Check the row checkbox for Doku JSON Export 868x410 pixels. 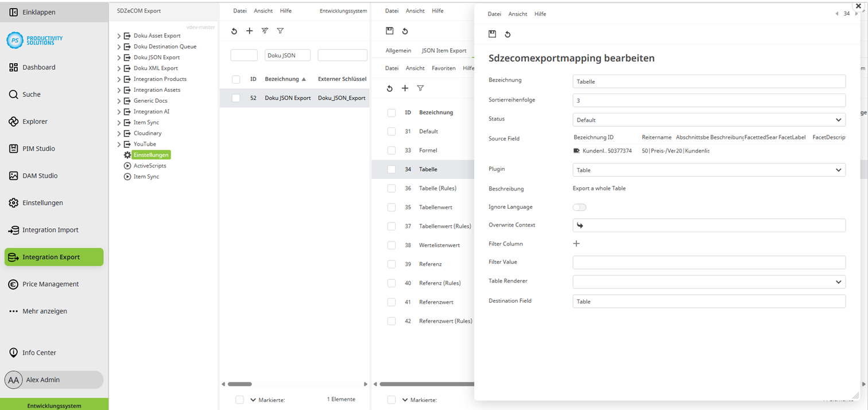coord(235,97)
